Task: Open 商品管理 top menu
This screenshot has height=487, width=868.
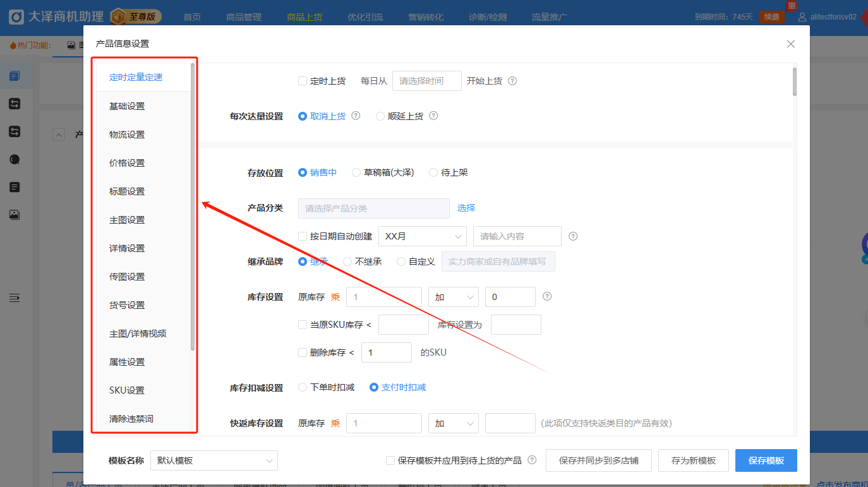Action: pyautogui.click(x=244, y=18)
